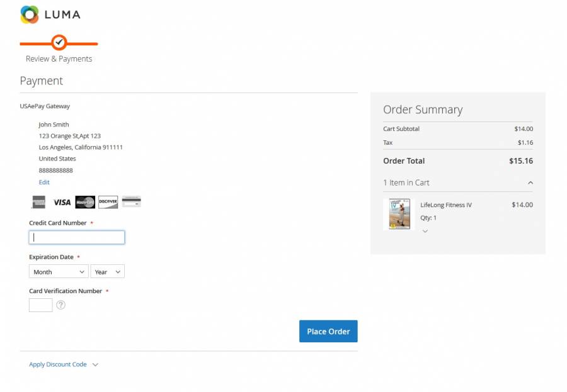Click the Luma logo
The width and height of the screenshot is (567, 392).
[x=50, y=14]
